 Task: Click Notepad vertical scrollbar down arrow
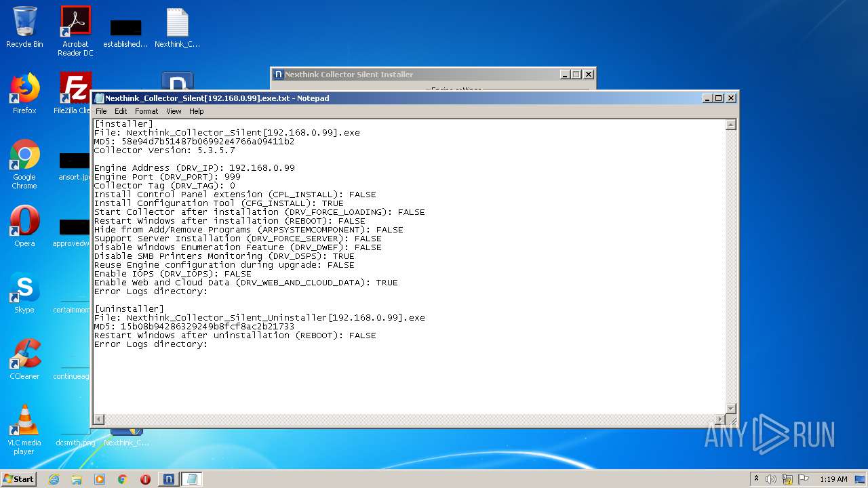pos(730,408)
